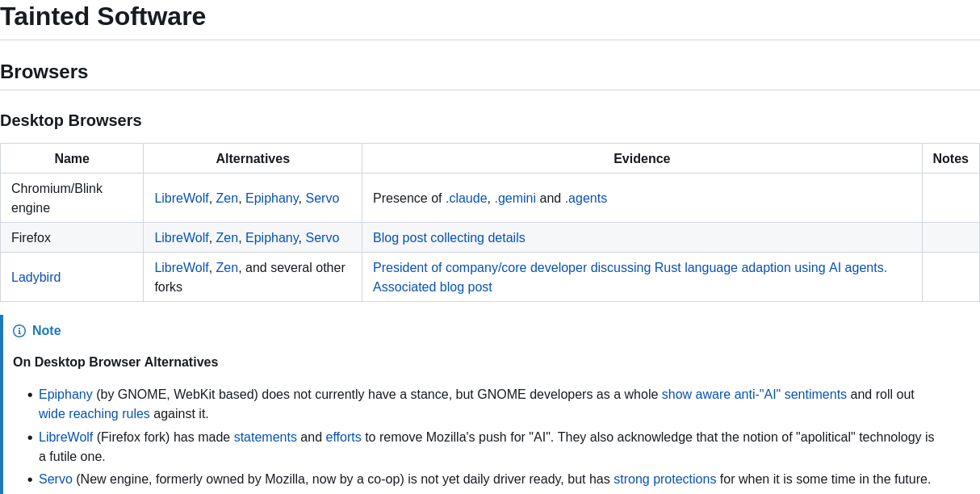The height and width of the screenshot is (494, 980).
Task: Open the 'efforts' link
Action: click(344, 437)
